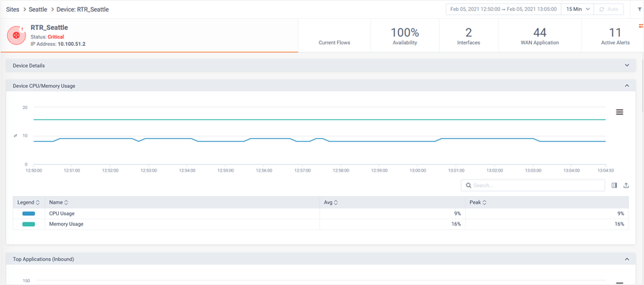Go to Seattle in the breadcrumb
Image resolution: width=644 pixels, height=285 pixels.
click(x=38, y=9)
